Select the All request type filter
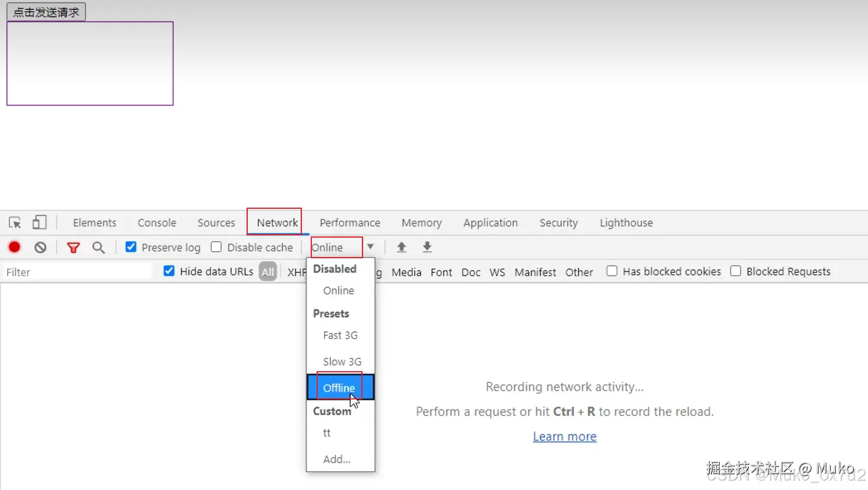Viewport: 868px width, 490px height. click(x=268, y=272)
